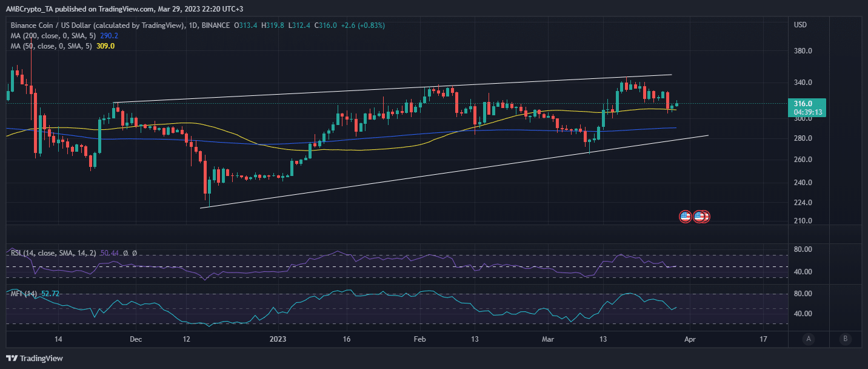Click the blue 290.2 MA value
This screenshot has width=868, height=369.
tap(108, 35)
